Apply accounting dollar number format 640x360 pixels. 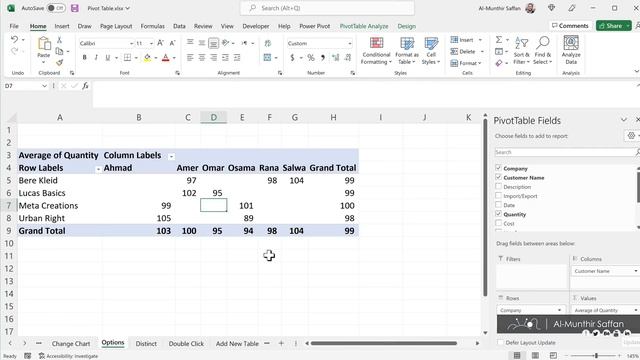click(x=292, y=58)
